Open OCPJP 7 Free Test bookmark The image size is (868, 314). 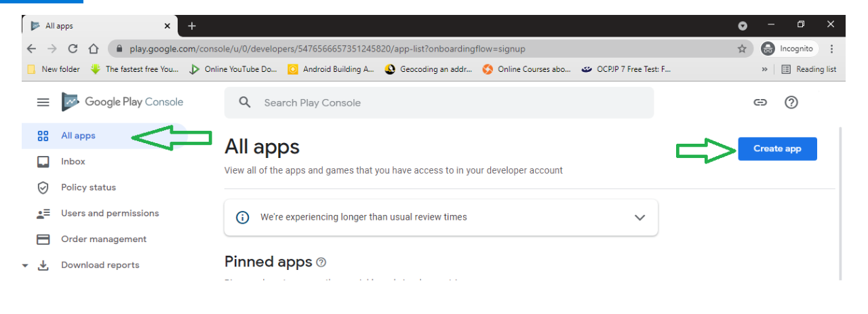coord(627,69)
